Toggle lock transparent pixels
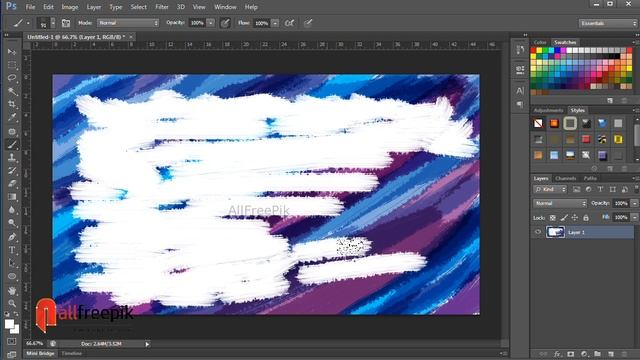 [553, 218]
